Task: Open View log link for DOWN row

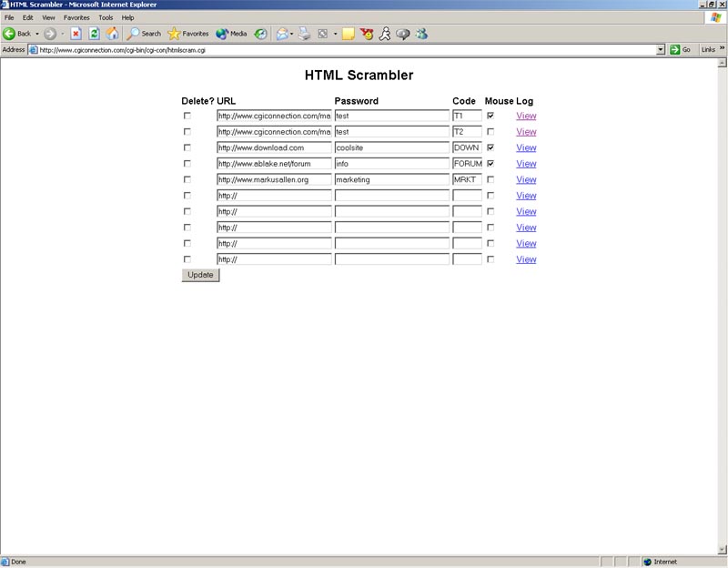Action: point(526,147)
